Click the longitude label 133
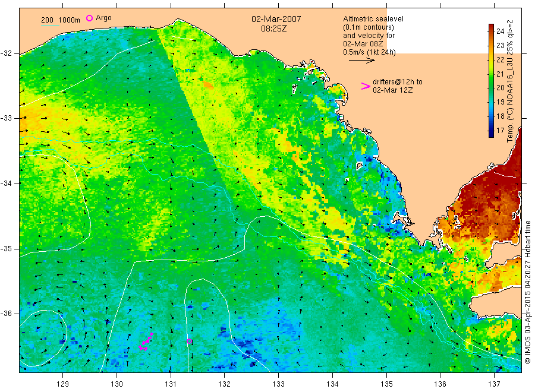 tap(278, 384)
